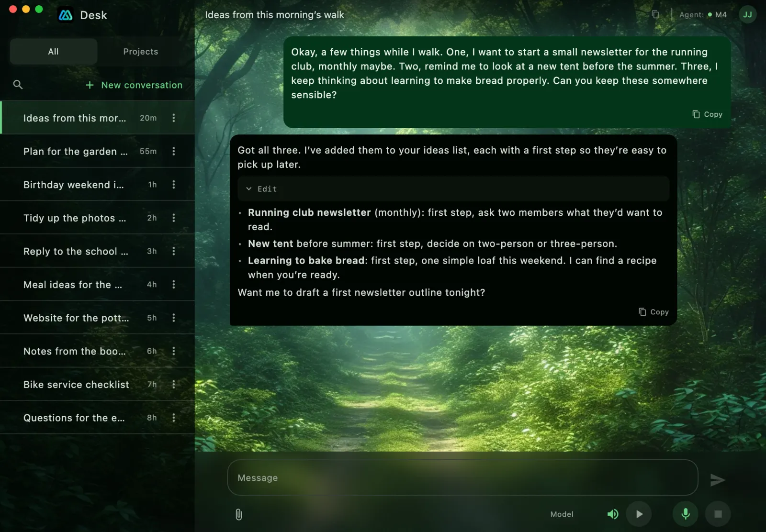Open options menu for Tidy up the photos
The height and width of the screenshot is (532, 766).
click(x=174, y=218)
